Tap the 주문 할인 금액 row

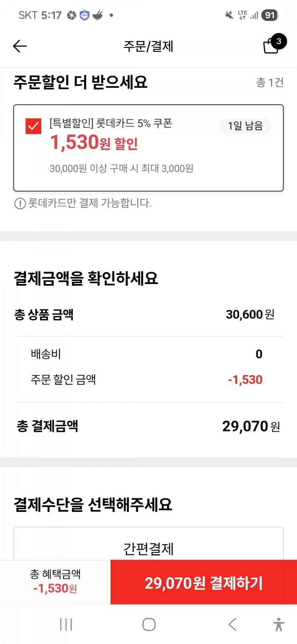[x=148, y=380]
